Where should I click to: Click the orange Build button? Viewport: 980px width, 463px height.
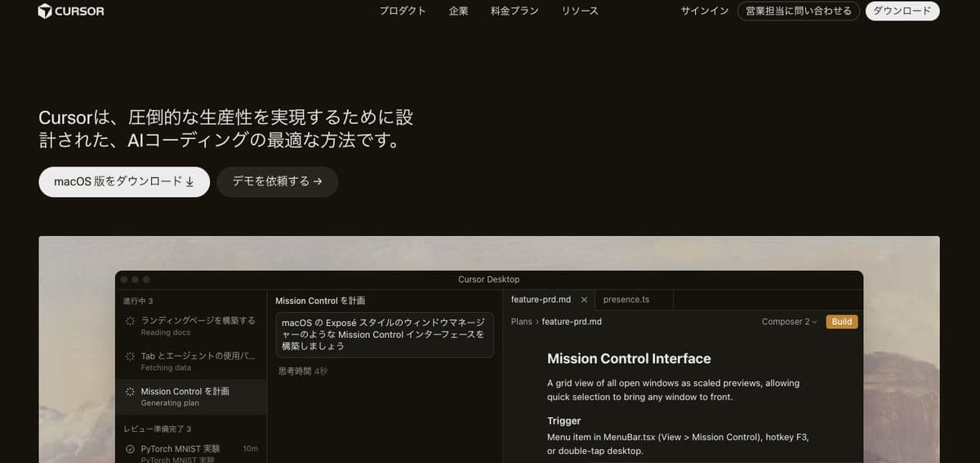(842, 322)
